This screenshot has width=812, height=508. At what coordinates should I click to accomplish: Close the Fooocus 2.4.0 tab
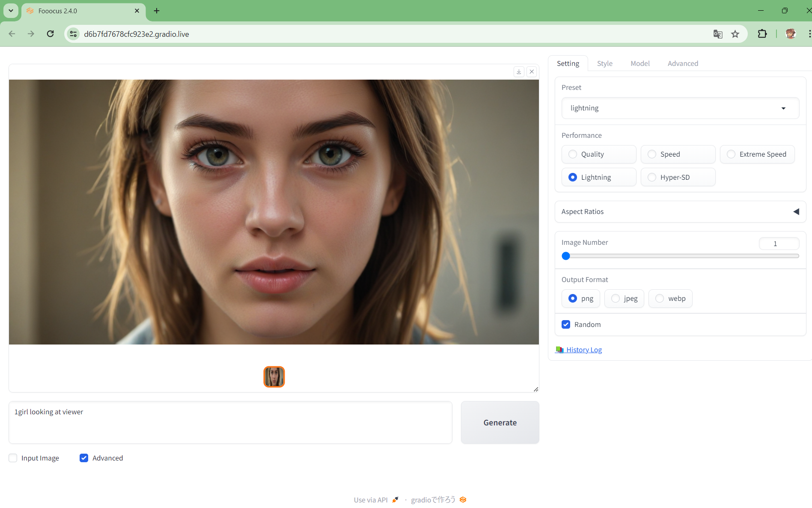tap(137, 11)
